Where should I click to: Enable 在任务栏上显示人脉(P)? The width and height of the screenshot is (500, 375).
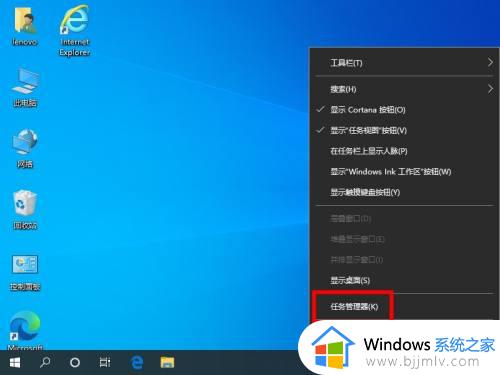tap(404, 151)
